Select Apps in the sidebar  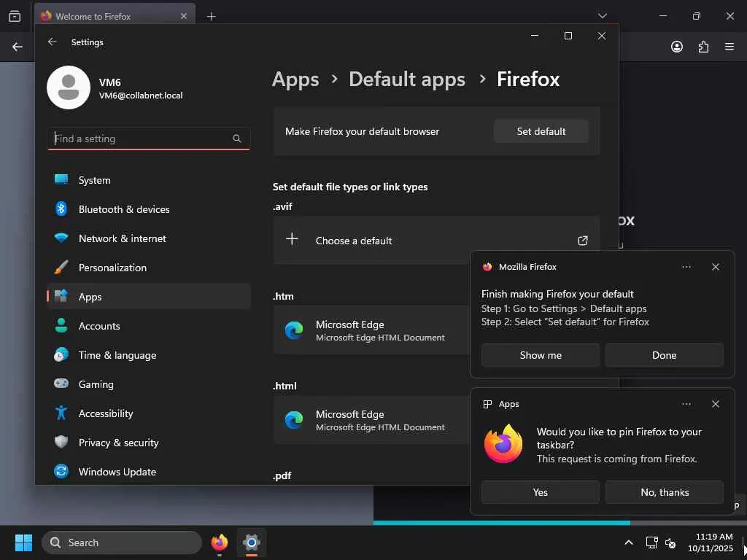[x=149, y=297]
